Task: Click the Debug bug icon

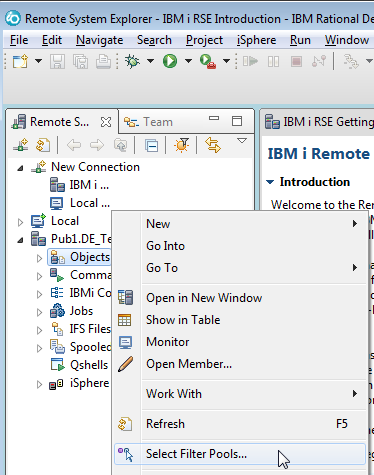Action: [132, 61]
